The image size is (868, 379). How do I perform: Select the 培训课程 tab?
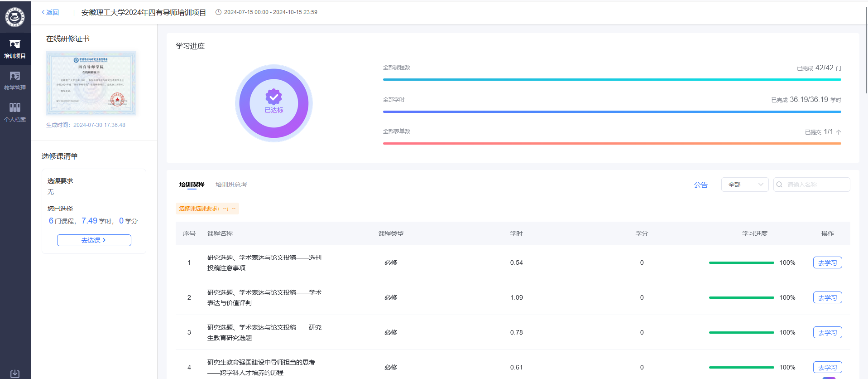(192, 185)
